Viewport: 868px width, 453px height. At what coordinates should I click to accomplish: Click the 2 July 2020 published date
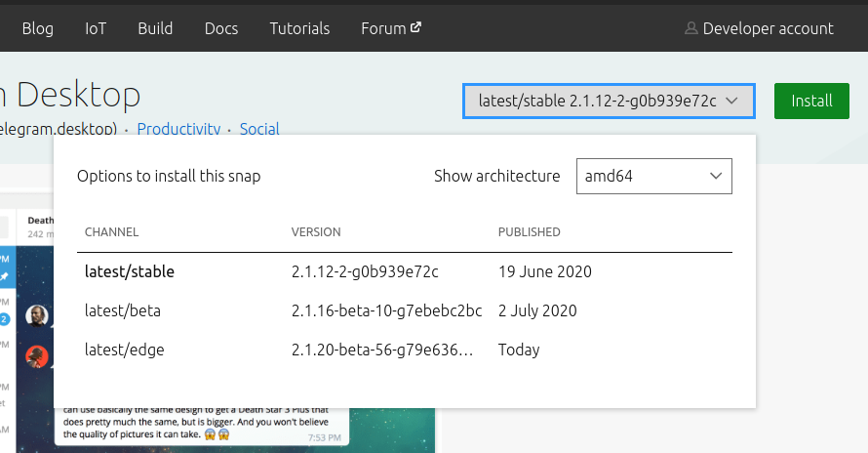[x=537, y=310]
